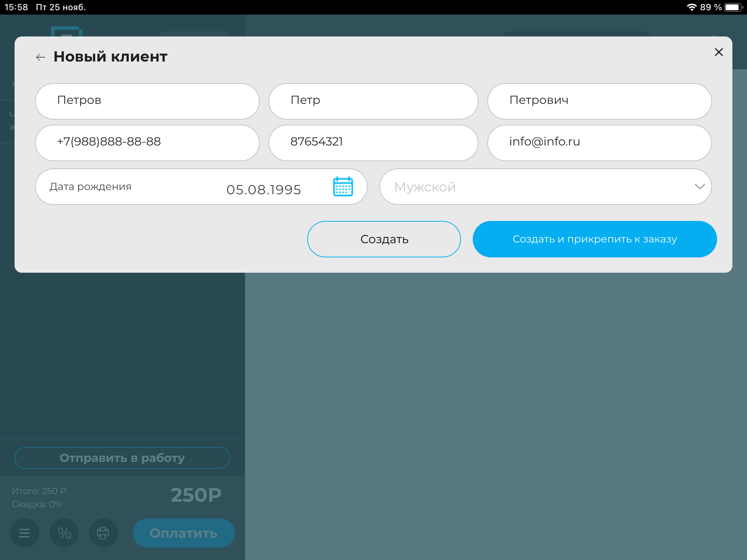747x560 pixels.
Task: Open the order items list icon
Action: (x=24, y=533)
